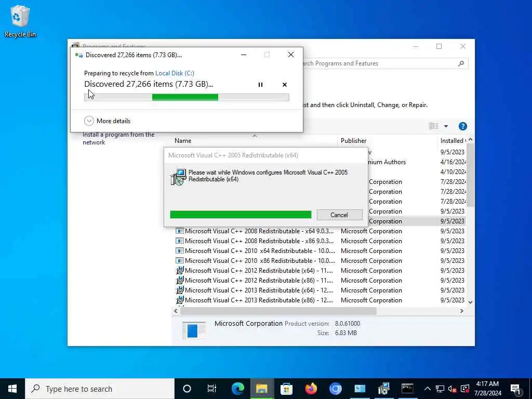The image size is (532, 399).
Task: Focus the taskbar search box
Action: [100, 389]
